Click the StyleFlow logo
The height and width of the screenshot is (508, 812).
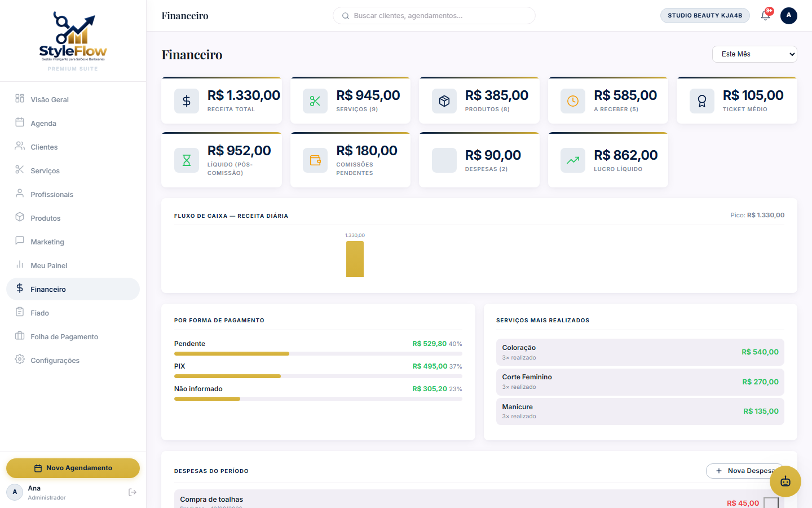click(73, 37)
